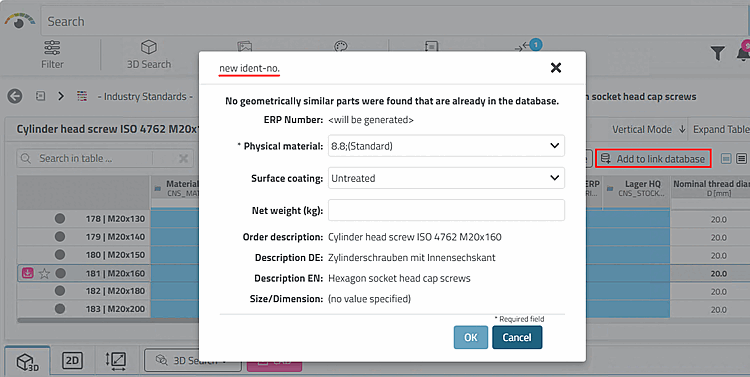
Task: Close the new ident-no. dialog
Action: click(x=556, y=67)
